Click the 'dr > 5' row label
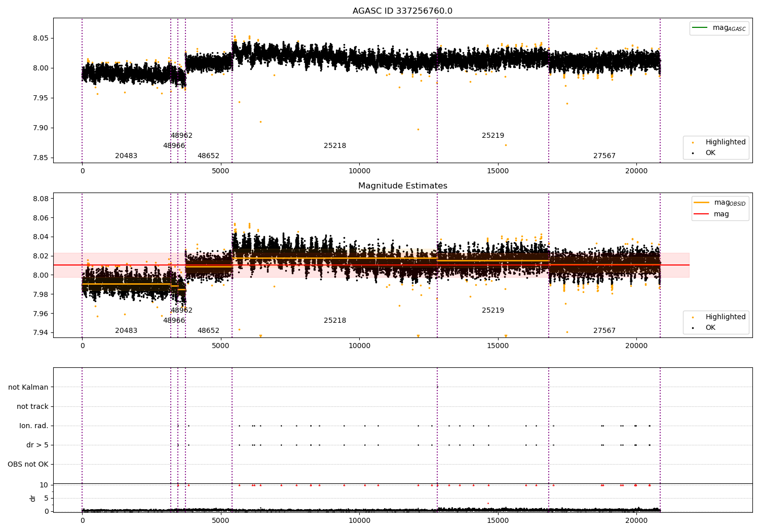The height and width of the screenshot is (532, 760). 37,445
